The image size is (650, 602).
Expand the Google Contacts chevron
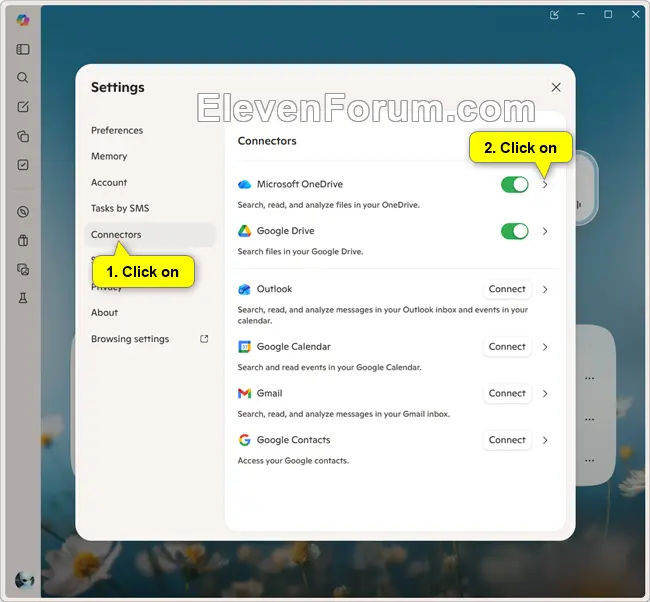(x=545, y=440)
